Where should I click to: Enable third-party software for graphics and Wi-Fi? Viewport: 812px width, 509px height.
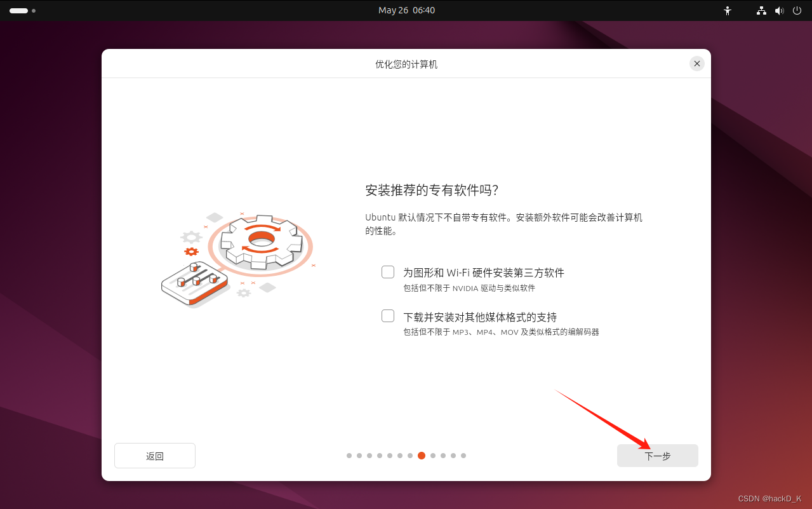tap(388, 272)
